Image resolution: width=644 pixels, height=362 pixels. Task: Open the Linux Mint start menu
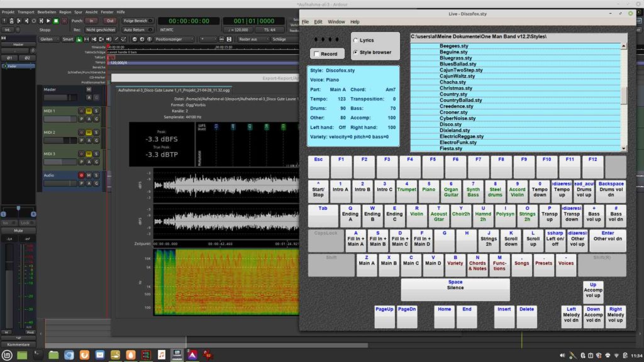[7, 355]
